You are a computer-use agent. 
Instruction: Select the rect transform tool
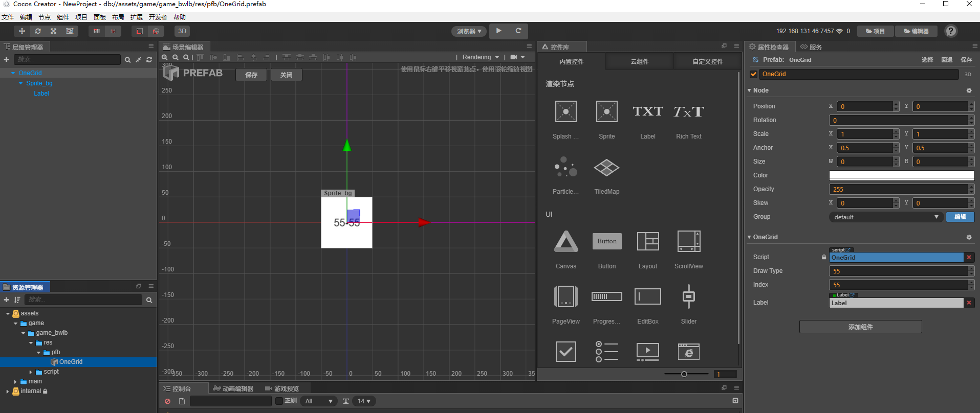point(70,31)
